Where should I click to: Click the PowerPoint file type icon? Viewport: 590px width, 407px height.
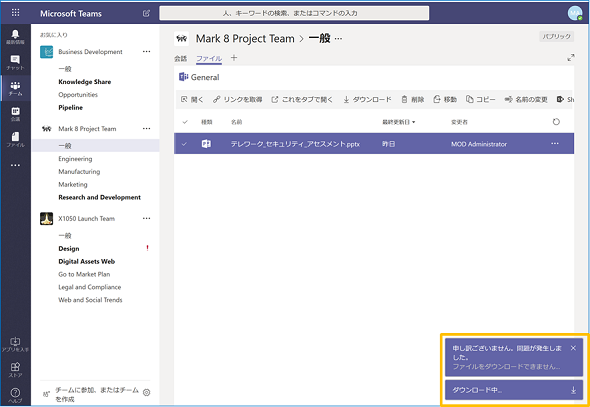206,144
